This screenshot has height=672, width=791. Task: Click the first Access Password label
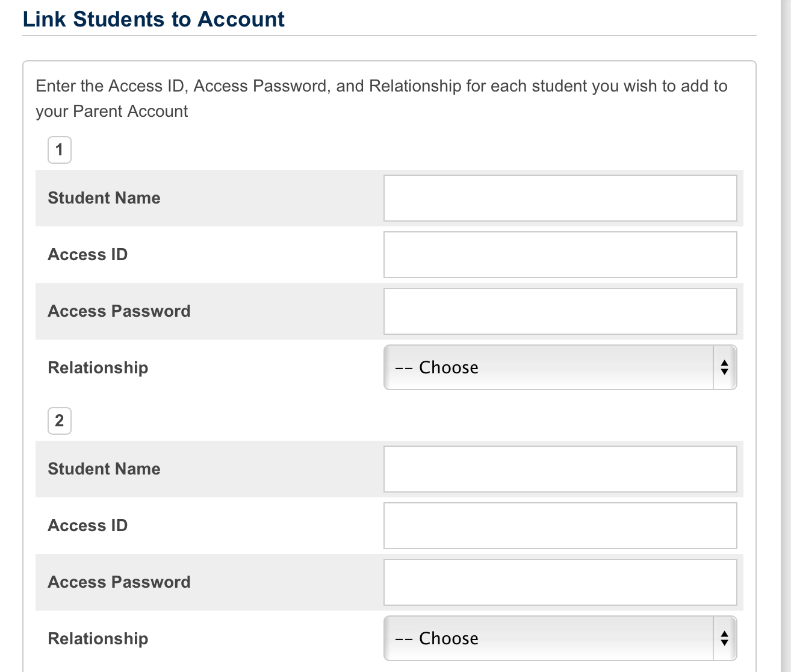119,311
